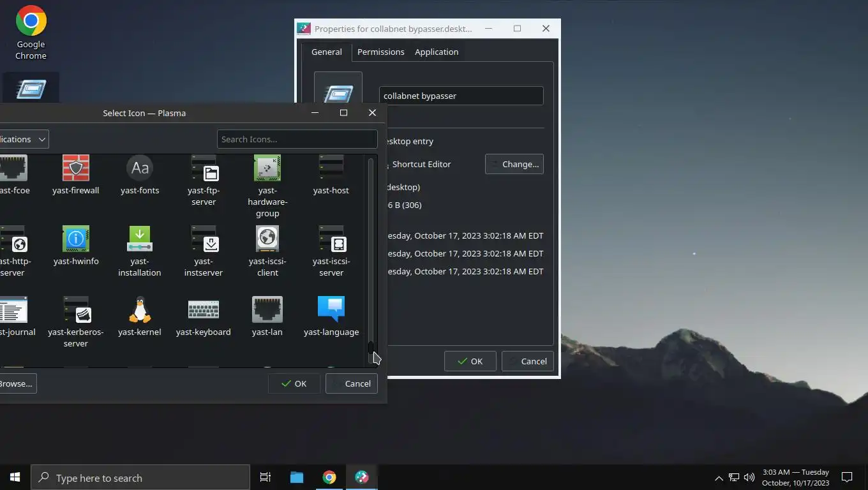This screenshot has height=490, width=868.
Task: Click the taskbar clock and date
Action: pos(795,477)
